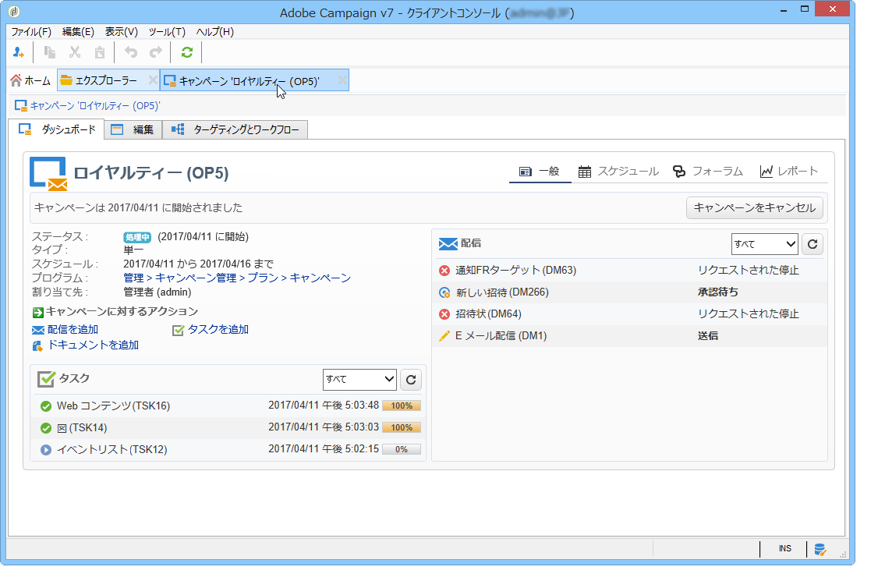
Task: Click the green check icon of TSK16
Action: coord(46,406)
